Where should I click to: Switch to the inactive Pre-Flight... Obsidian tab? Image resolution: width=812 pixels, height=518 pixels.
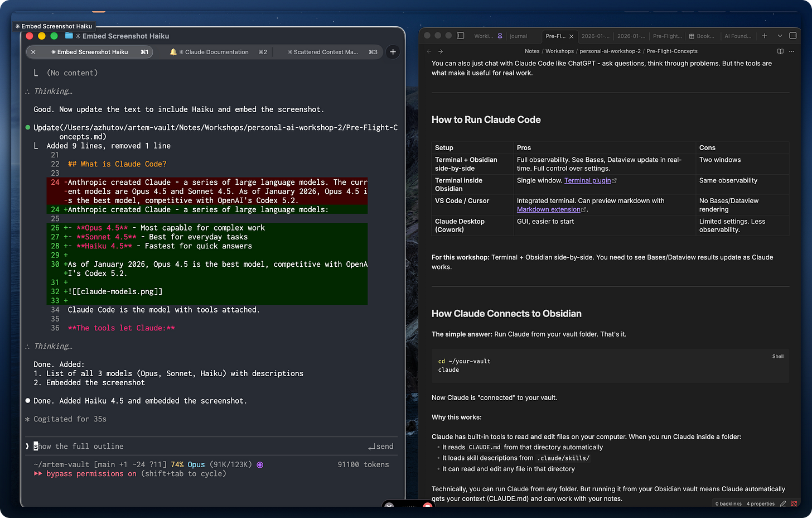(x=667, y=36)
